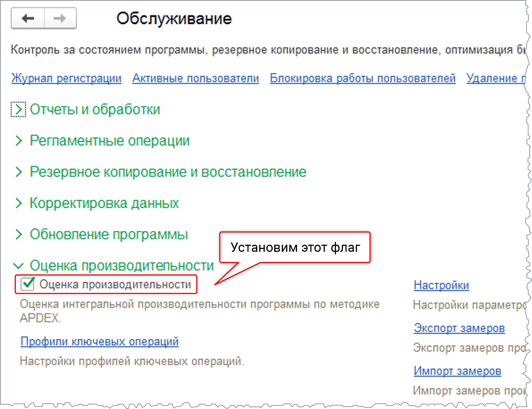
Task: Collapse the Оценка производительности section chevron
Action: [19, 266]
